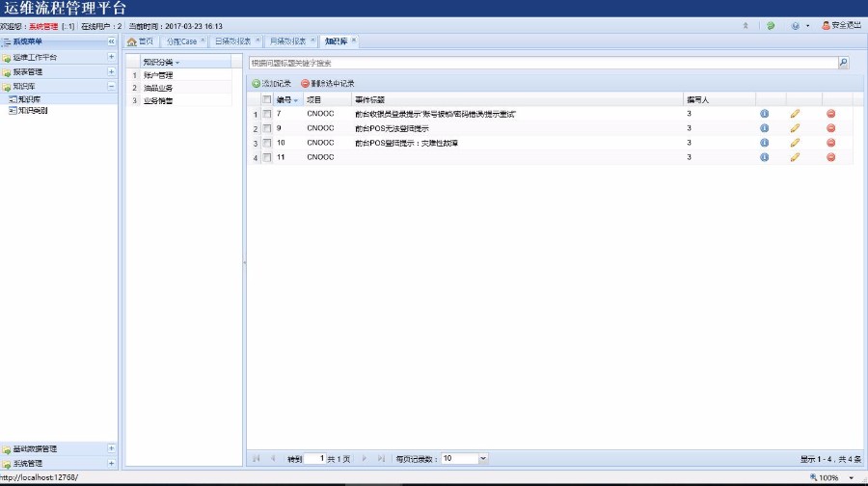Close the 日绩效报表 tab
The width and height of the screenshot is (868, 486).
[258, 40]
